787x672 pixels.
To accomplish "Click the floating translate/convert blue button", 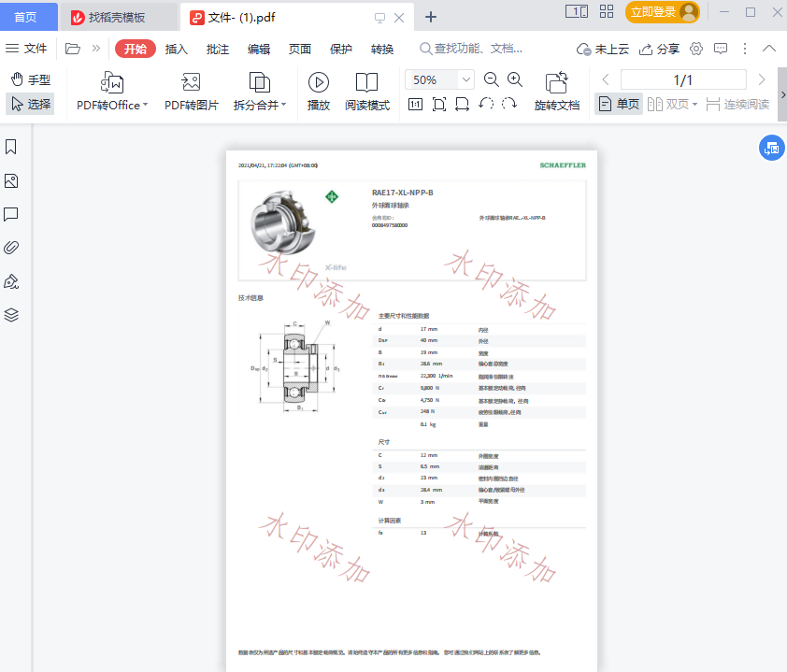I will click(x=771, y=148).
